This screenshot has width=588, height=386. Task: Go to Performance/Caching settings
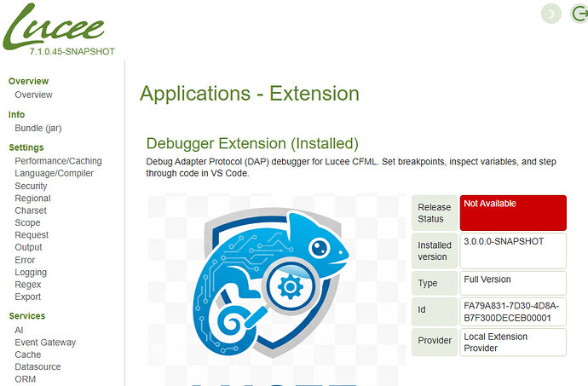(x=58, y=161)
